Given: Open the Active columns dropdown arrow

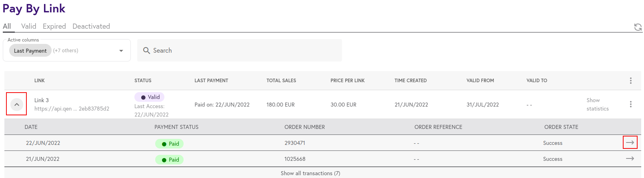Looking at the screenshot, I should (121, 51).
